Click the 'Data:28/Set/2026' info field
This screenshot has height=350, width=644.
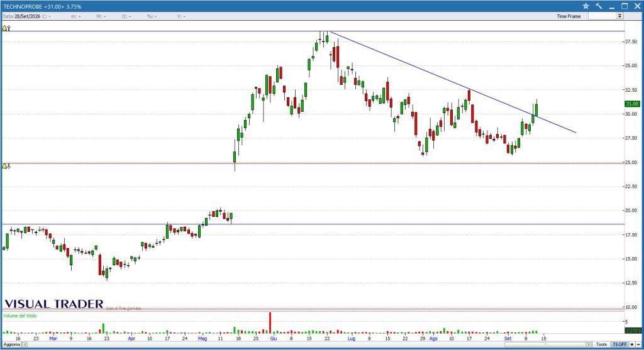click(21, 16)
